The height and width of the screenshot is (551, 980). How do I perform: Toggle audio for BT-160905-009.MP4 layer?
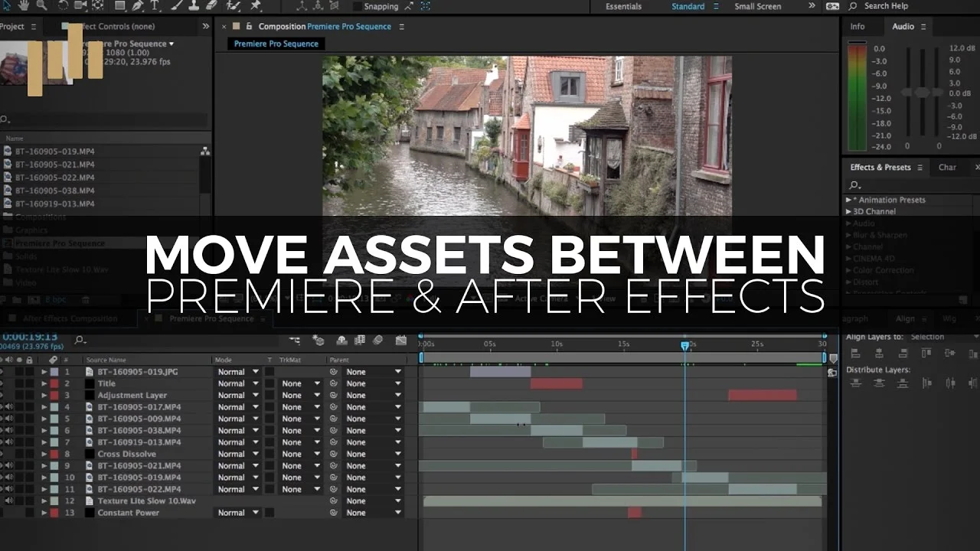(x=9, y=419)
